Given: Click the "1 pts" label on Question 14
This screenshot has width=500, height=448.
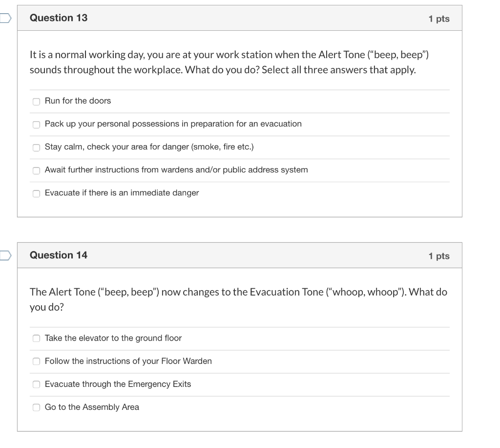Looking at the screenshot, I should coord(438,256).
